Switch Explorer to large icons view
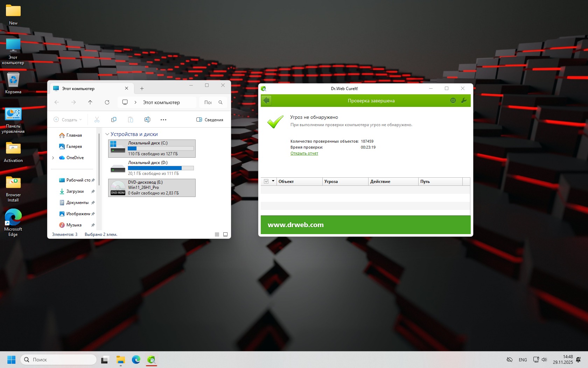This screenshot has width=588, height=368. 225,234
